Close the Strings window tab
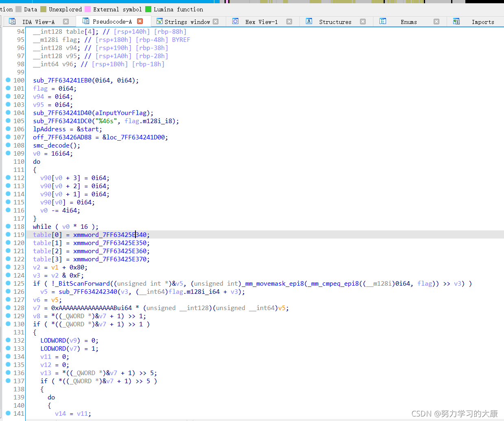Image resolution: width=504 pixels, height=421 pixels. point(216,22)
